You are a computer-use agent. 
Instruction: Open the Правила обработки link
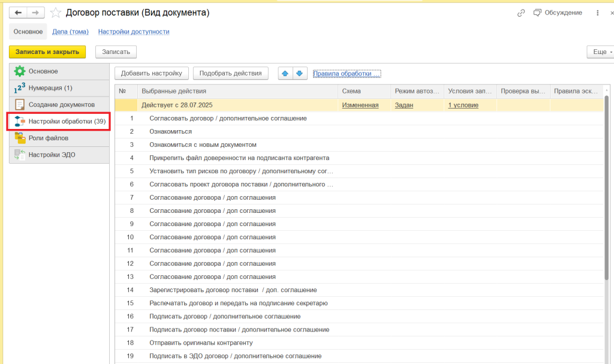[347, 74]
